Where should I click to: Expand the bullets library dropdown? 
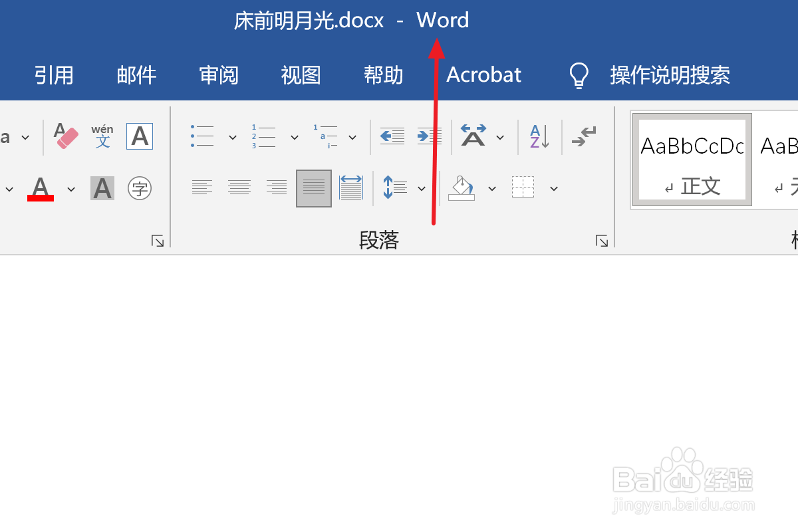coord(233,137)
